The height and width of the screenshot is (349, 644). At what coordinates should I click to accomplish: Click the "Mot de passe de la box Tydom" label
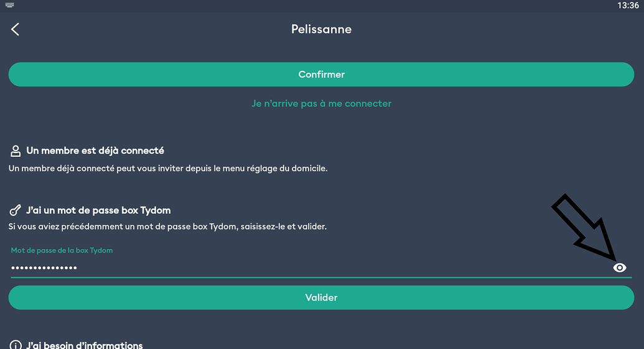tap(62, 250)
